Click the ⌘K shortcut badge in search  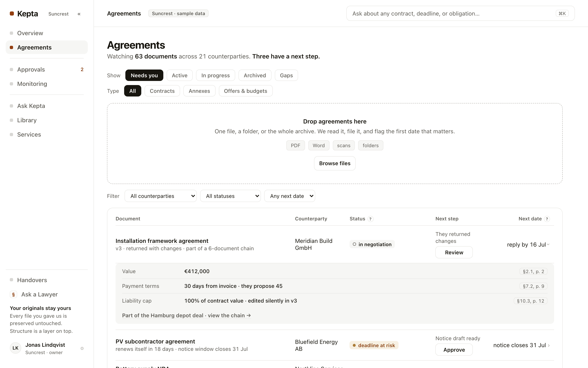click(562, 13)
